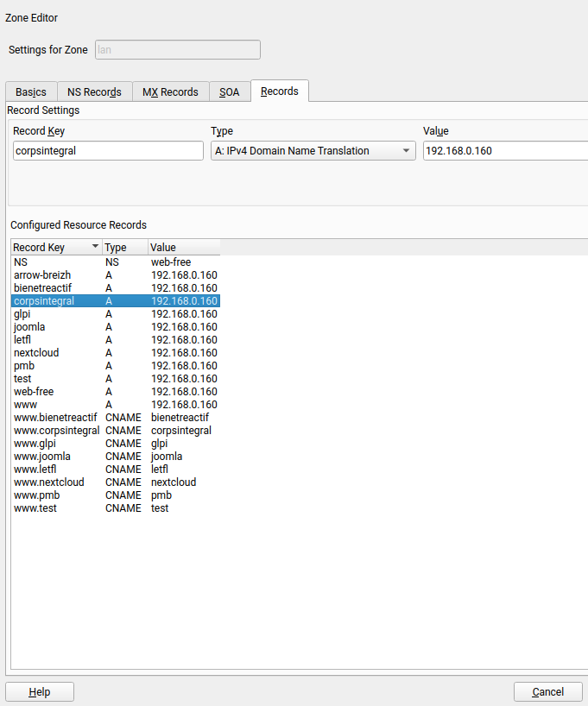Viewport: 588px width, 706px height.
Task: Select the pmb A record
Action: [x=116, y=366]
